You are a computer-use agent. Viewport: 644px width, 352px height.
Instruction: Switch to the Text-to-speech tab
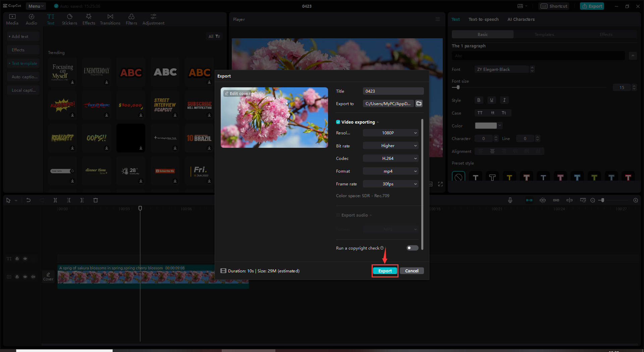pyautogui.click(x=483, y=19)
